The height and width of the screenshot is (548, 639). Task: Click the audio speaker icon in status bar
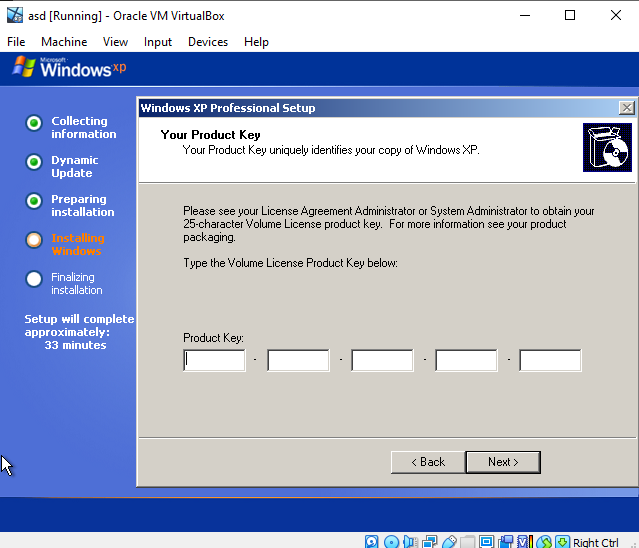click(x=410, y=541)
